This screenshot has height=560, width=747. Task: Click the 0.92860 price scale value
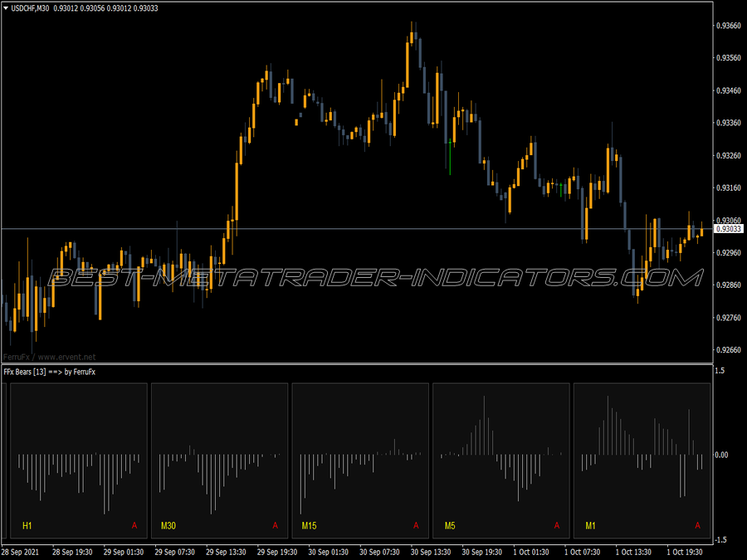click(729, 285)
